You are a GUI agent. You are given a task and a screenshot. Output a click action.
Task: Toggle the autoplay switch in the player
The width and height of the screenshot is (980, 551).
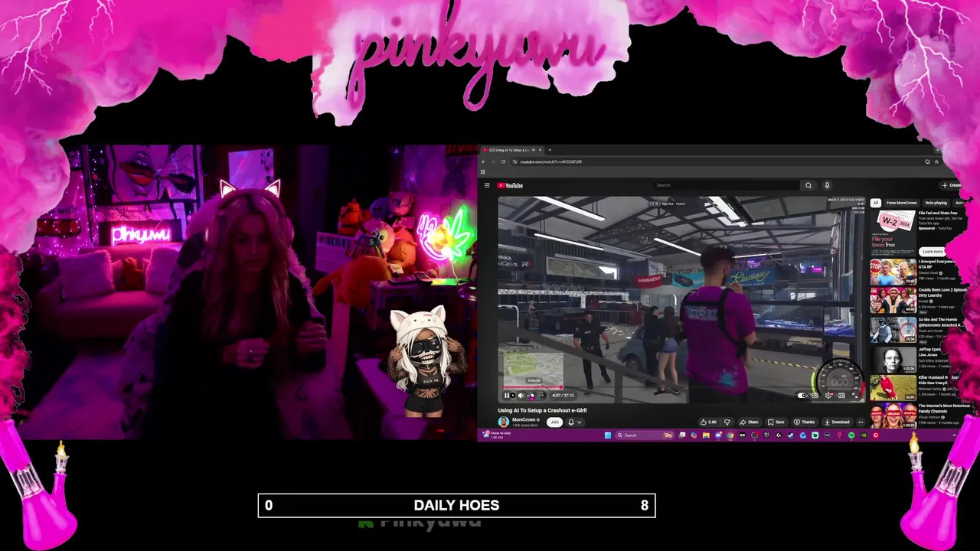(802, 396)
